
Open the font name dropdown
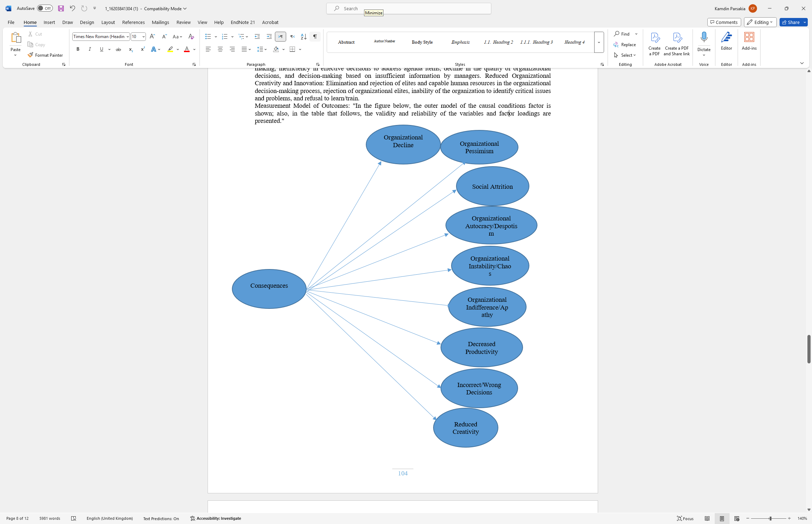[x=128, y=37]
